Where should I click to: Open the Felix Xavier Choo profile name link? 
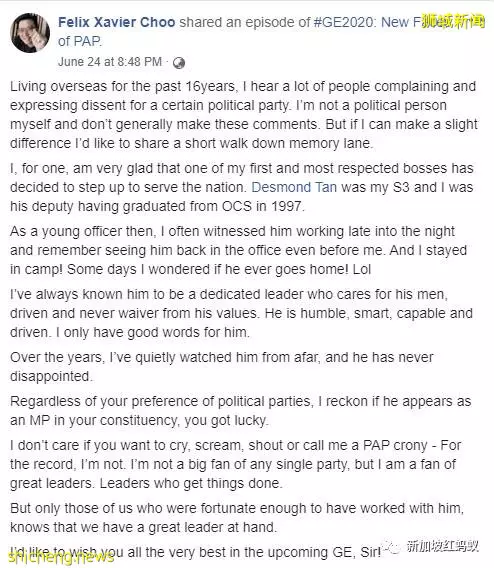tap(117, 22)
